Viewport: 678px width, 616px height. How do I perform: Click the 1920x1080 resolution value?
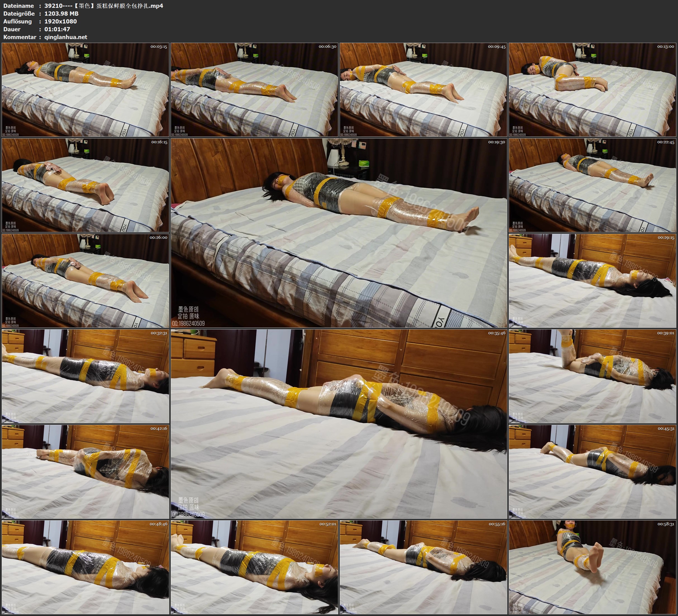coord(61,21)
